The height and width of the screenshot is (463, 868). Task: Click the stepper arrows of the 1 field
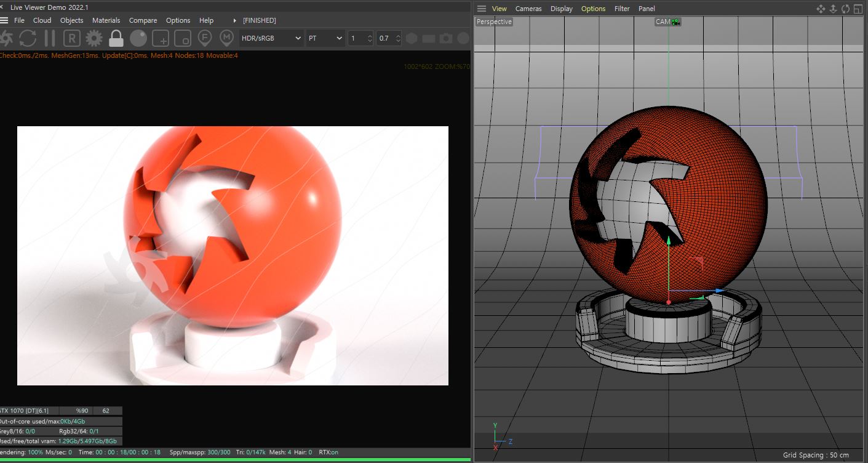(370, 38)
